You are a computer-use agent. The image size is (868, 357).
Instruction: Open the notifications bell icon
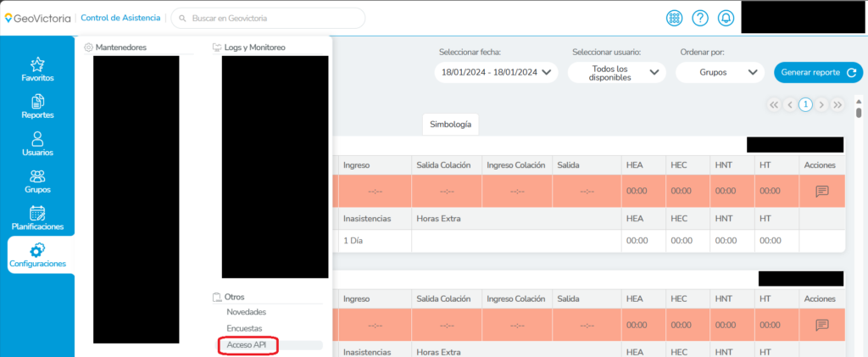pyautogui.click(x=726, y=18)
